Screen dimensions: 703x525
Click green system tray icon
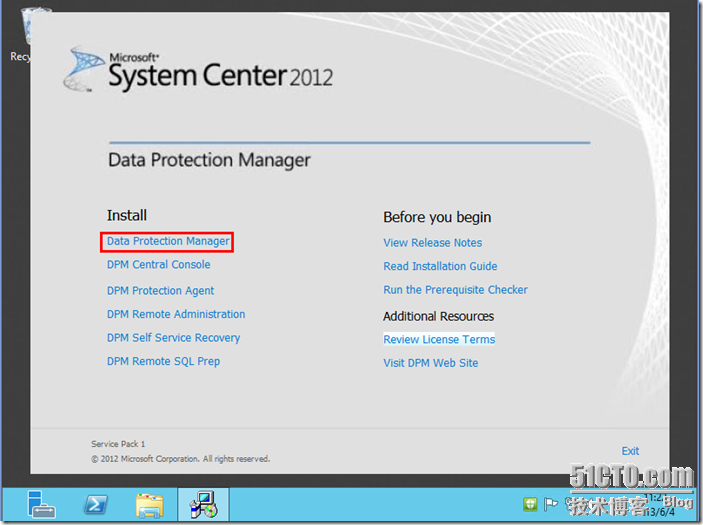click(530, 504)
